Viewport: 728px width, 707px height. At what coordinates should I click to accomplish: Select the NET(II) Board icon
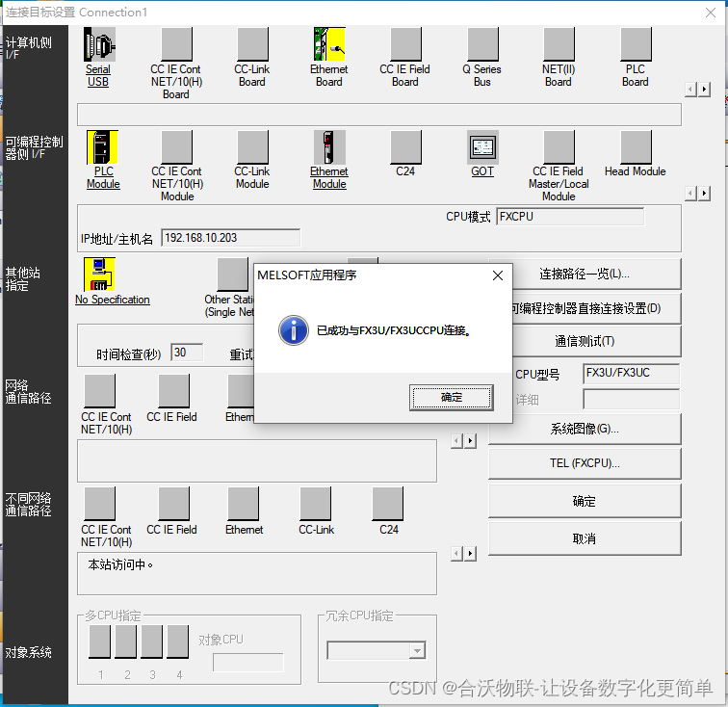coord(559,44)
